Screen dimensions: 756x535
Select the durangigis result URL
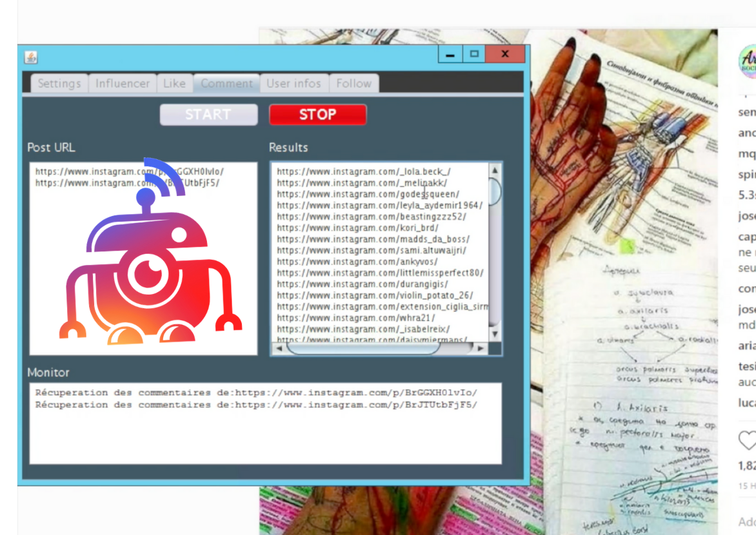pyautogui.click(x=362, y=284)
